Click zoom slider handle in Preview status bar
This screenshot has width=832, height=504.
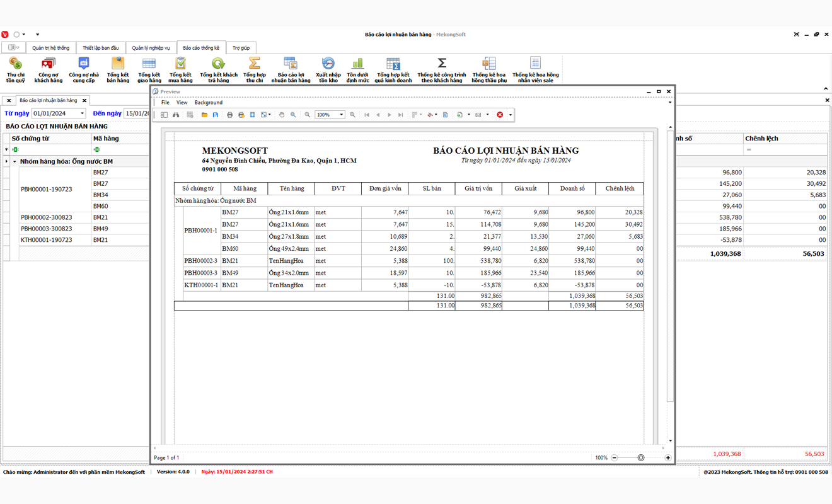[641, 458]
